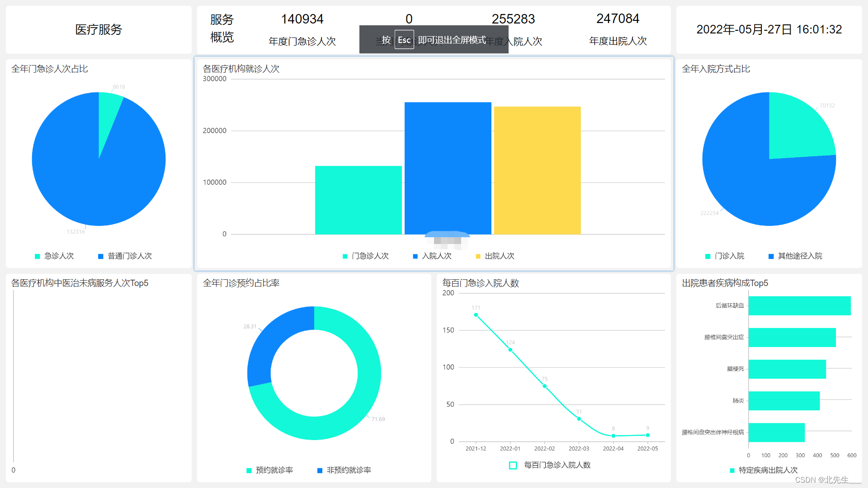Click the cyan 门诊入院 pie slice
Image resolution: width=868 pixels, height=488 pixels.
(796, 131)
